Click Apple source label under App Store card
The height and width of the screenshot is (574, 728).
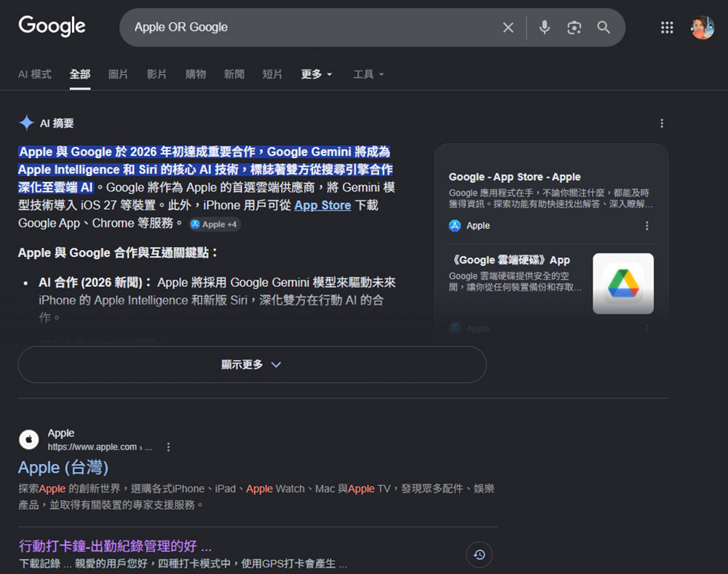tap(478, 226)
